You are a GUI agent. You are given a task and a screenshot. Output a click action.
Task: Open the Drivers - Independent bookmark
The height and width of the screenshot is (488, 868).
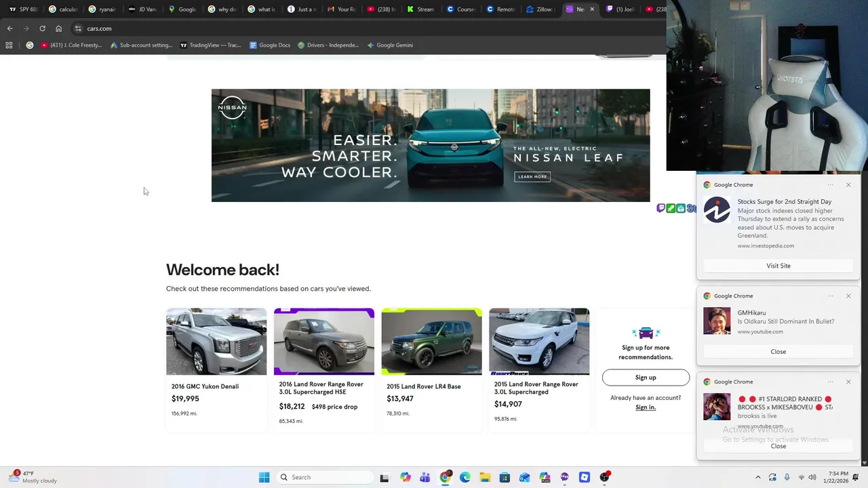point(328,45)
